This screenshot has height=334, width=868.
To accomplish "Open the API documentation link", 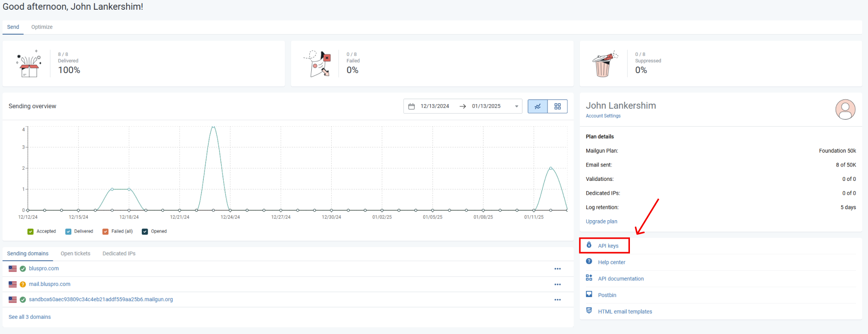I will [x=621, y=278].
